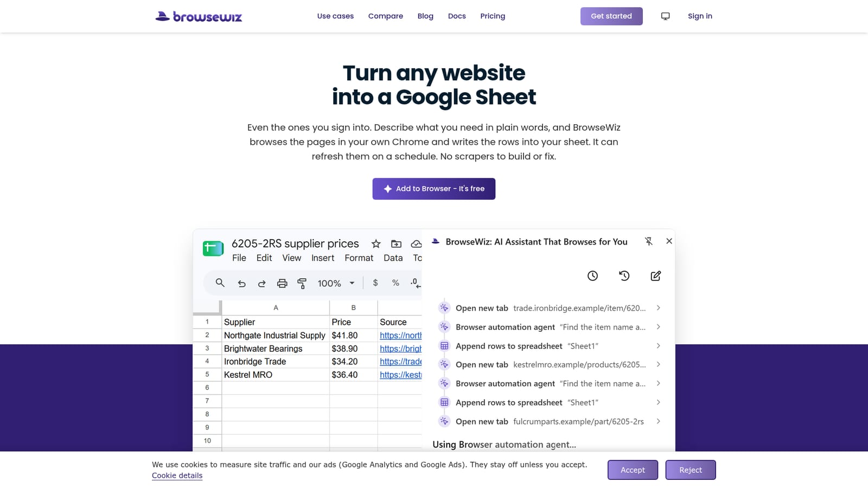The image size is (868, 488).
Task: Click table icon beside second Append rows
Action: pyautogui.click(x=444, y=402)
